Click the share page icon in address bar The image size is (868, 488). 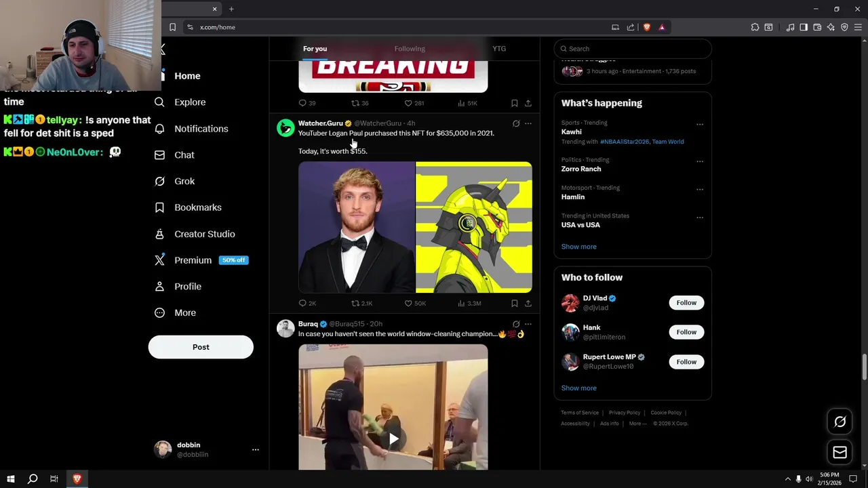click(x=631, y=27)
